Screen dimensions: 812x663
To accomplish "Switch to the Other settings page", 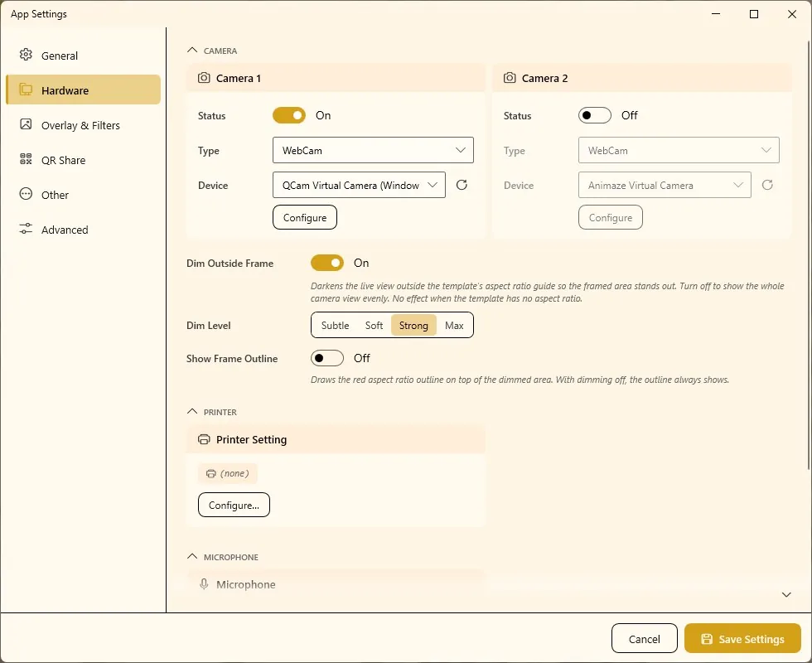I will [83, 194].
